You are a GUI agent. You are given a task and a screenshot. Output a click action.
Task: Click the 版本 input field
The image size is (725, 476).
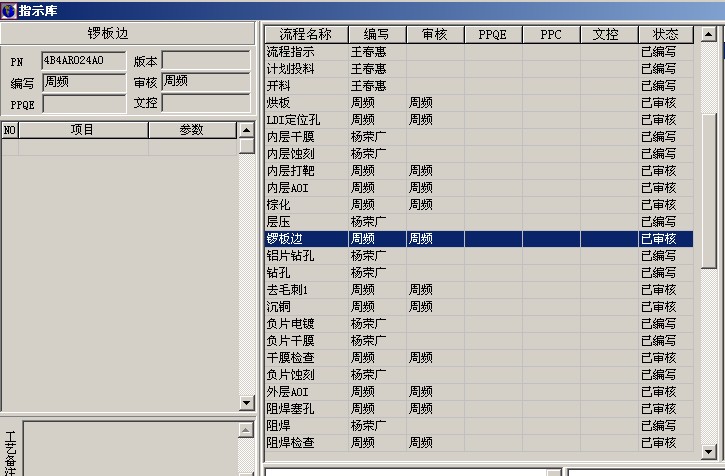click(206, 61)
